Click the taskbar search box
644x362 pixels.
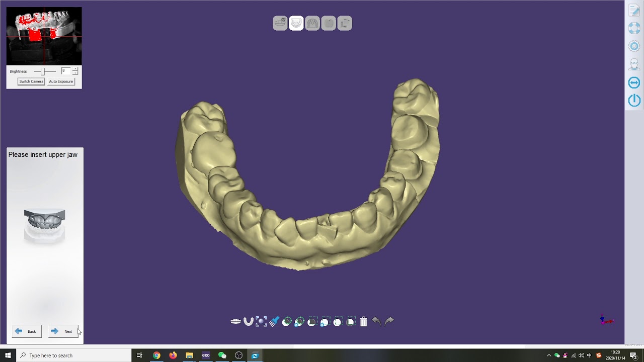pyautogui.click(x=73, y=355)
